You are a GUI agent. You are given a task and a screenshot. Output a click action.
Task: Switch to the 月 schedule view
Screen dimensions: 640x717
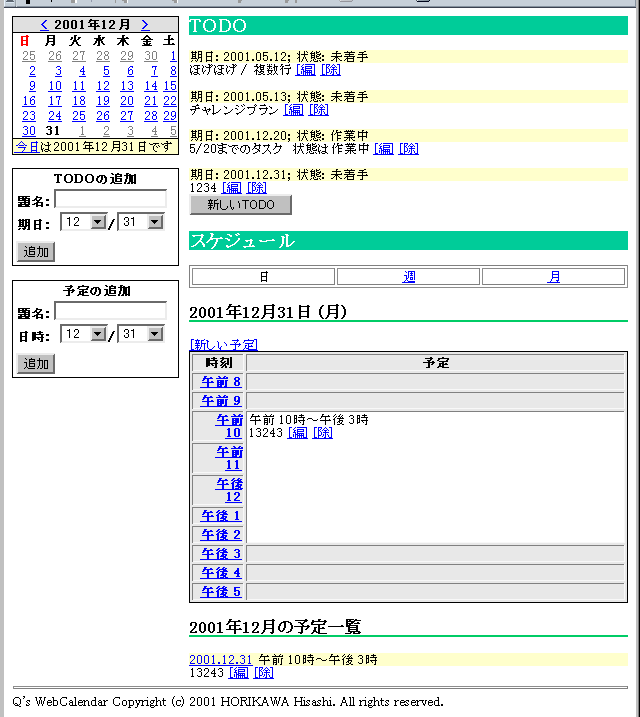554,277
